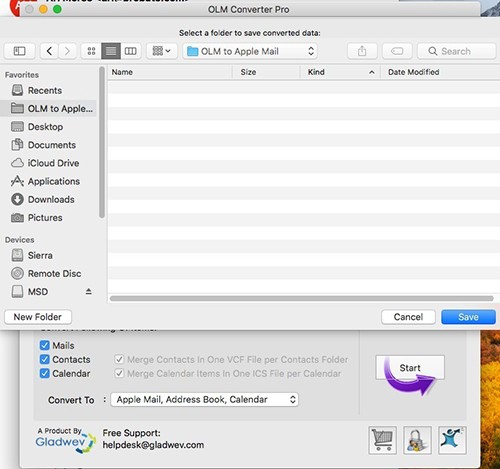This screenshot has width=500, height=469.
Task: Click the helpdesk@gladwev.com email text
Action: [x=153, y=445]
